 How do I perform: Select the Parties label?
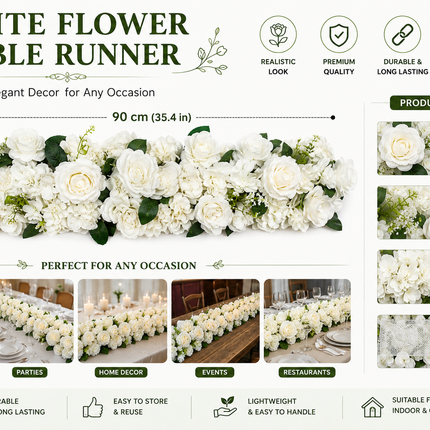click(30, 372)
